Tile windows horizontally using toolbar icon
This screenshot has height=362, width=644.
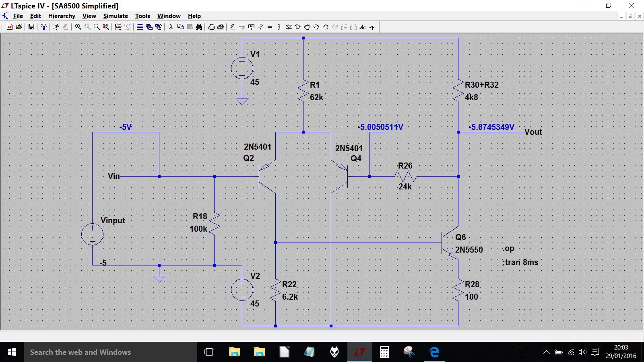click(x=140, y=27)
